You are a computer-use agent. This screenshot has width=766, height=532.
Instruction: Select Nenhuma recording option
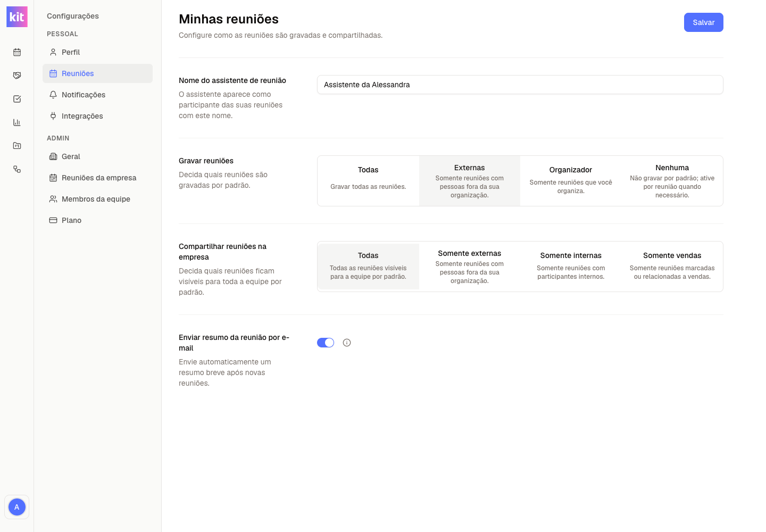coord(672,181)
